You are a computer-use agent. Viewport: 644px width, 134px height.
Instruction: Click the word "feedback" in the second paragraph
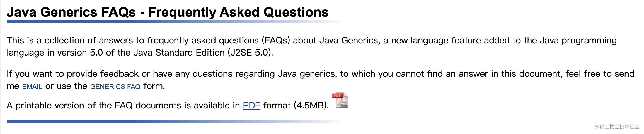[119, 74]
